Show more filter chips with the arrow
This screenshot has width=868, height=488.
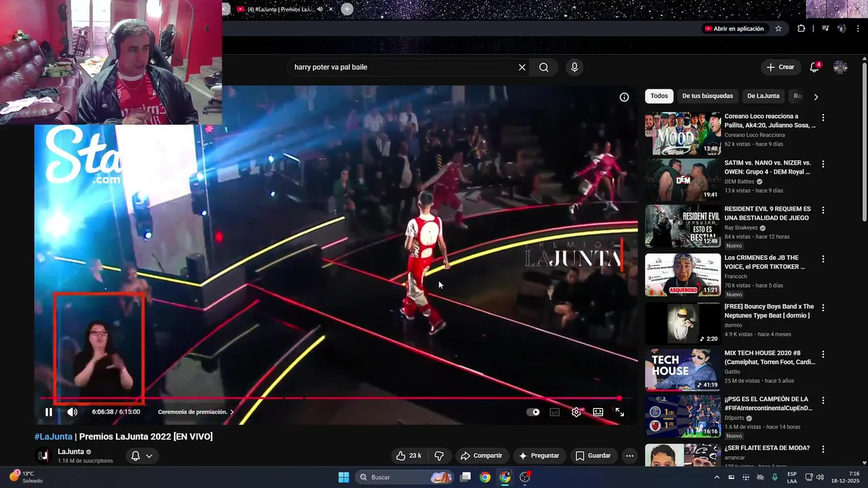coord(816,96)
